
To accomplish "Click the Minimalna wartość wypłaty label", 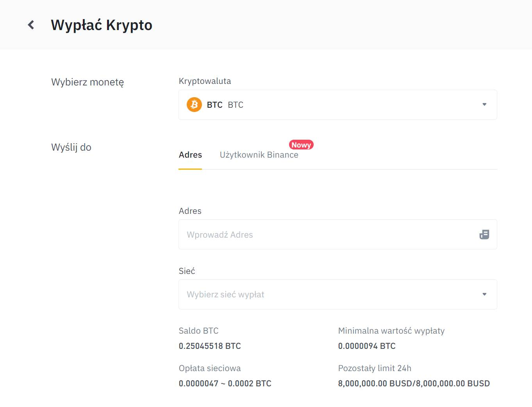I will (391, 331).
